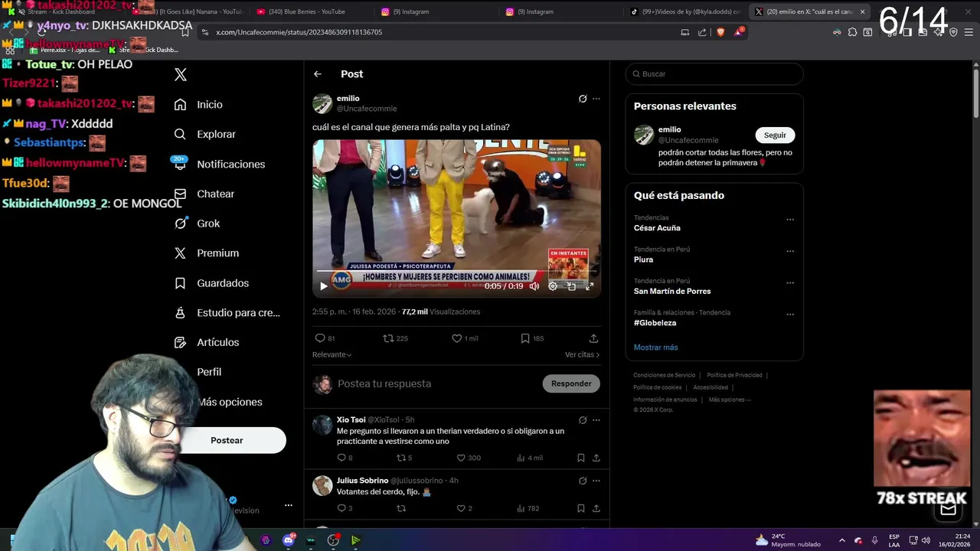Click Seguir to follow emilio
Screen dimensions: 980x551
coord(775,135)
